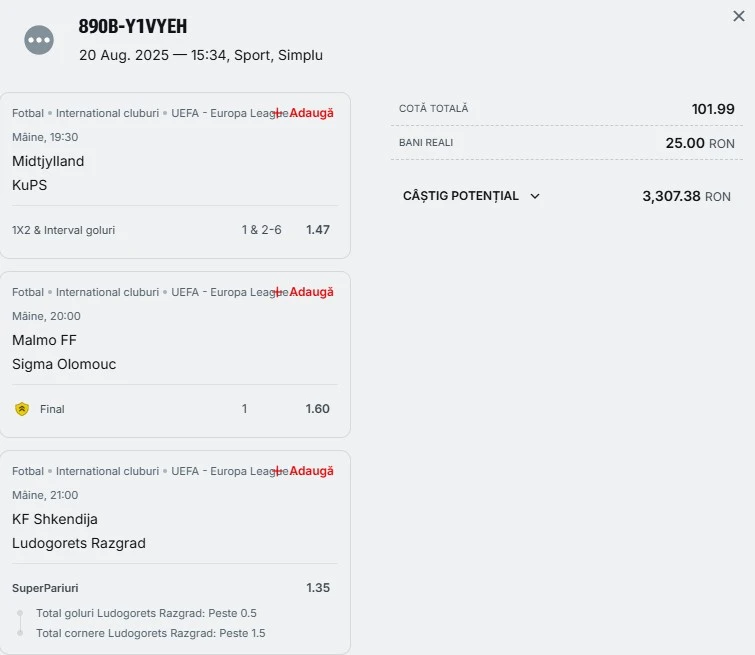Image resolution: width=755 pixels, height=655 pixels.
Task: Click the Bani Reali 25.00 RON amount
Action: tap(700, 143)
